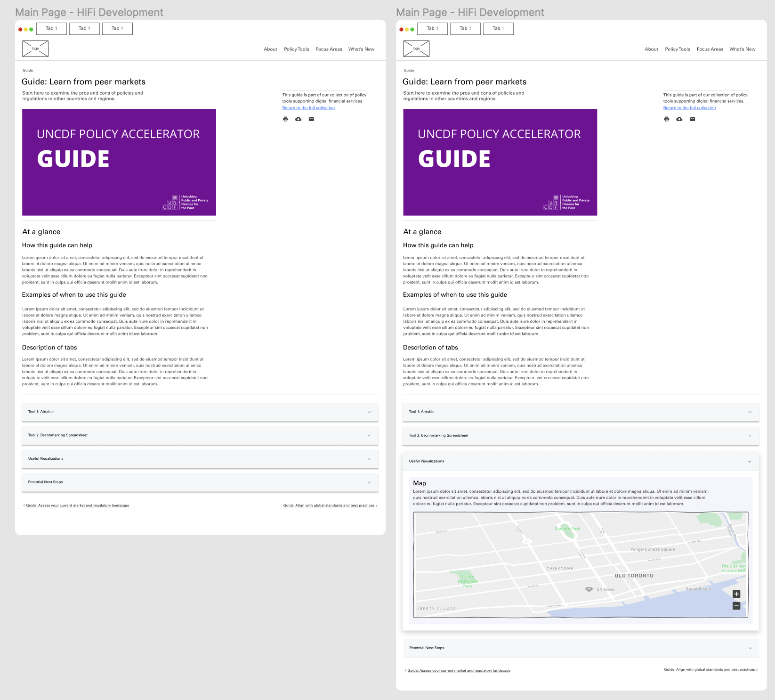
Task: Expand Potential Next Steps in right mockup
Action: click(581, 648)
